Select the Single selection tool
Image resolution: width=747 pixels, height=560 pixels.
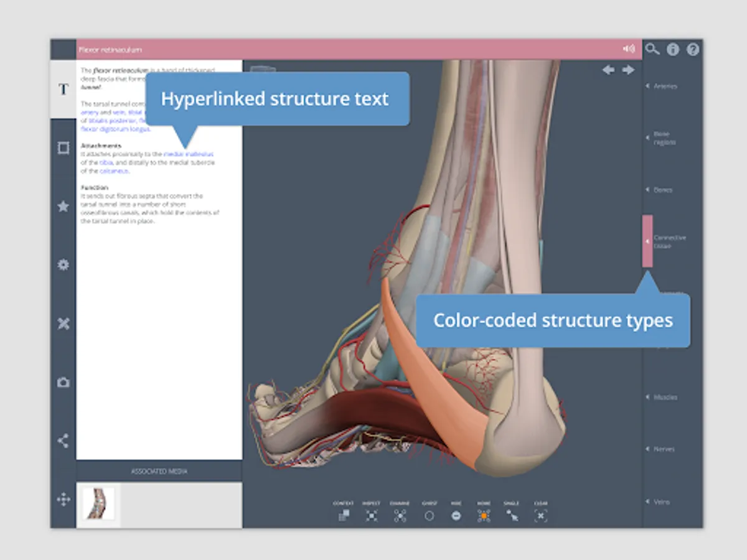[x=512, y=512]
